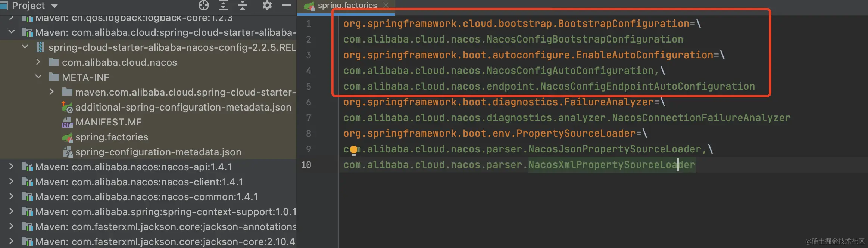
Task: Click the nacos-config jar archive icon
Action: (40, 47)
